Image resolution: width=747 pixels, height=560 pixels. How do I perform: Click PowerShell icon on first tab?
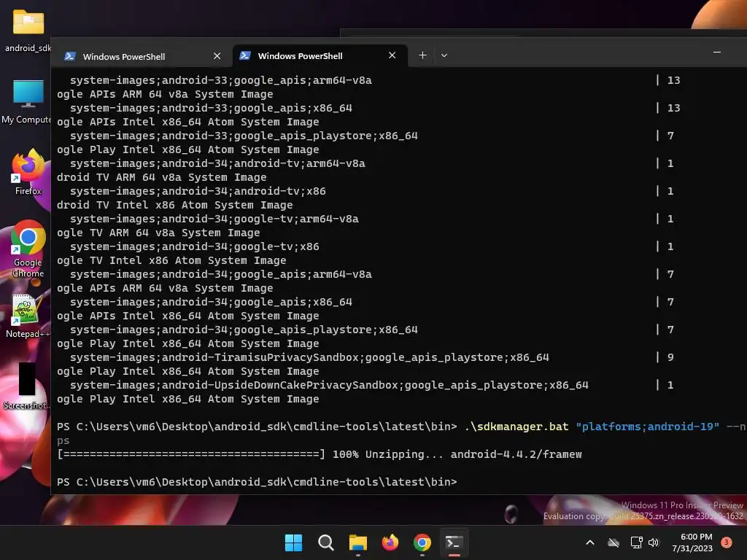(70, 56)
